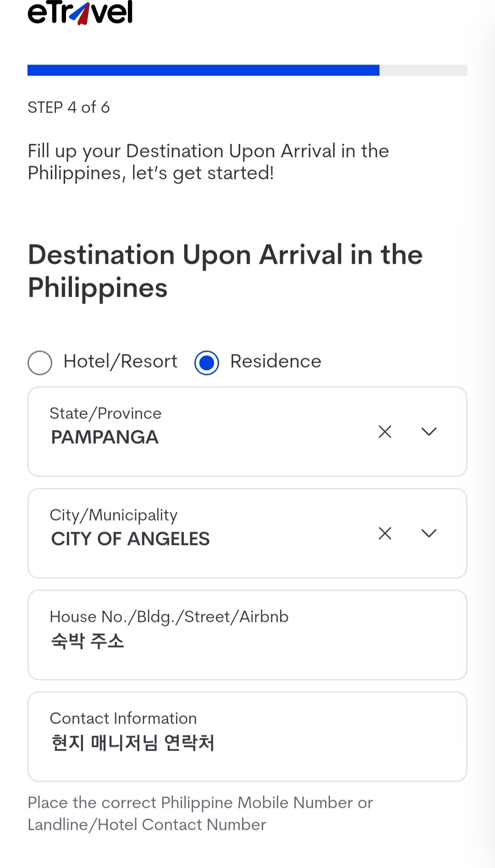Click the Destination Upon Arrival heading
Screen dimensions: 495x868
(225, 271)
